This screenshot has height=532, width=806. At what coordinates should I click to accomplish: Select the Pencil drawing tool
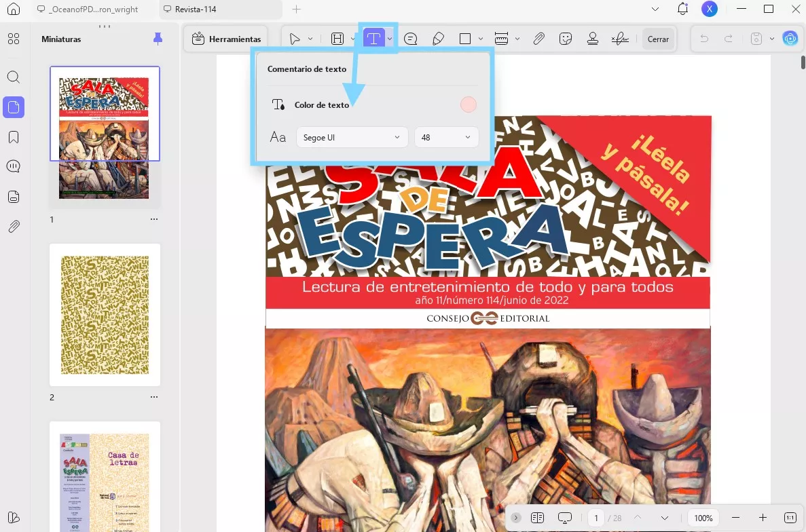438,39
